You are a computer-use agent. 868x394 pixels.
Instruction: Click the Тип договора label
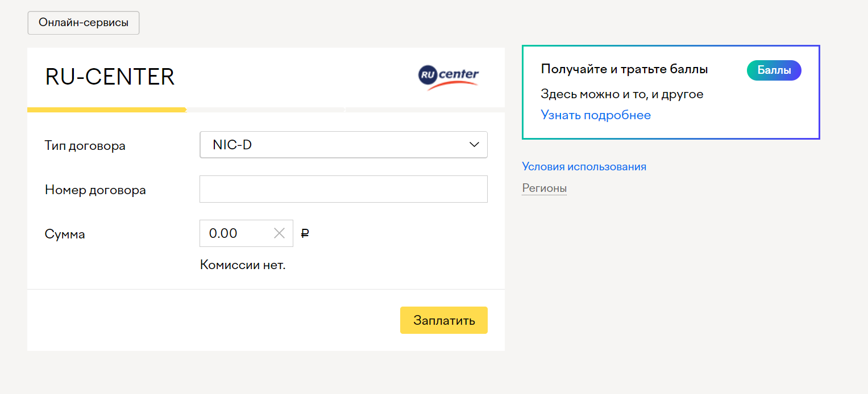point(85,146)
